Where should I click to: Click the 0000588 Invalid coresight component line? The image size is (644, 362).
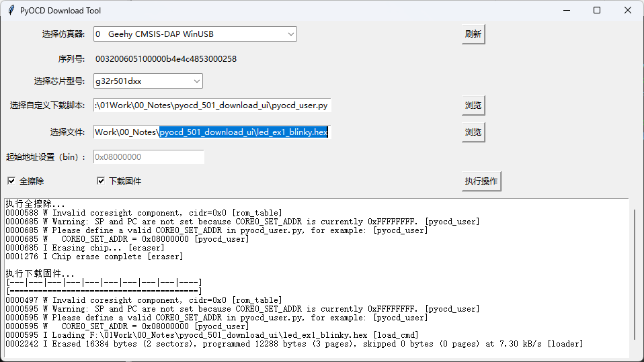click(x=144, y=213)
